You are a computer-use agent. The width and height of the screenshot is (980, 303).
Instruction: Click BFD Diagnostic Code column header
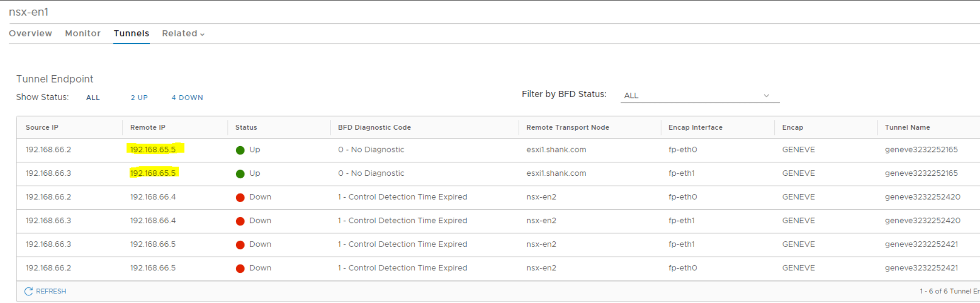pyautogui.click(x=374, y=127)
